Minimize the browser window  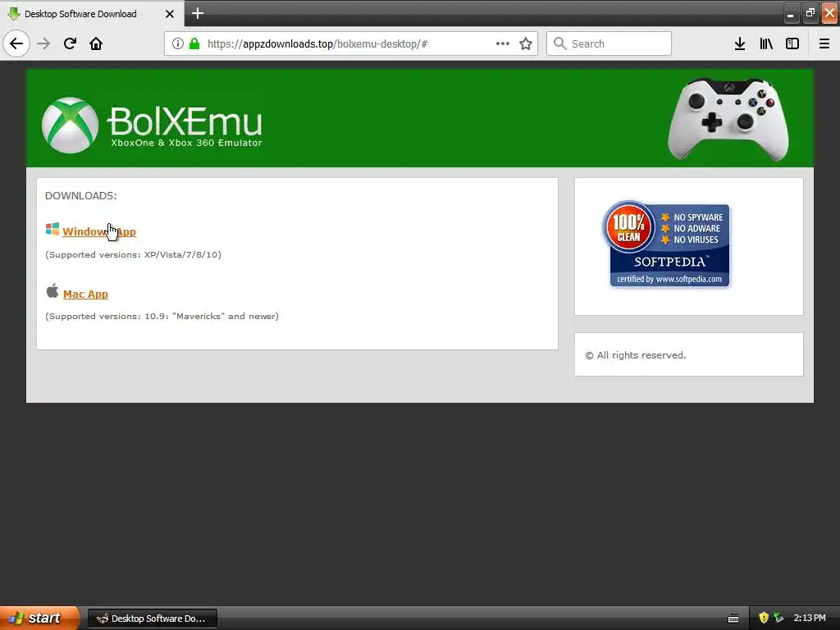pos(790,13)
